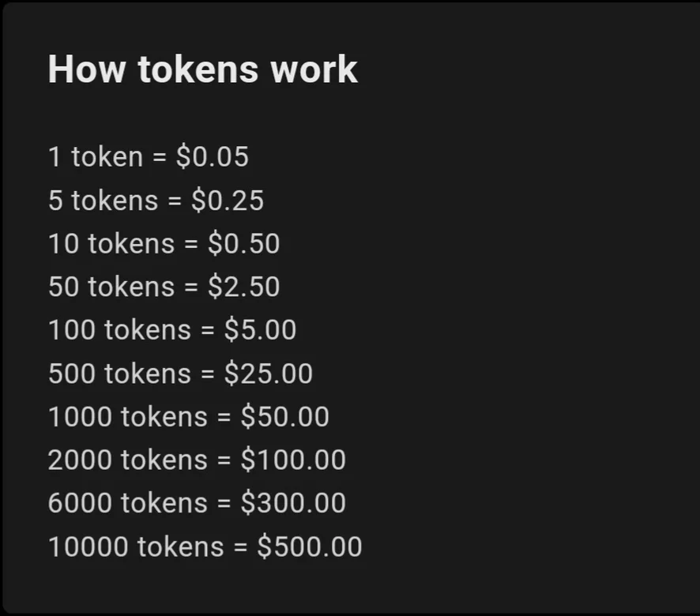Click the $300.00 price value
Viewport: 700px width, 616px height.
point(293,503)
